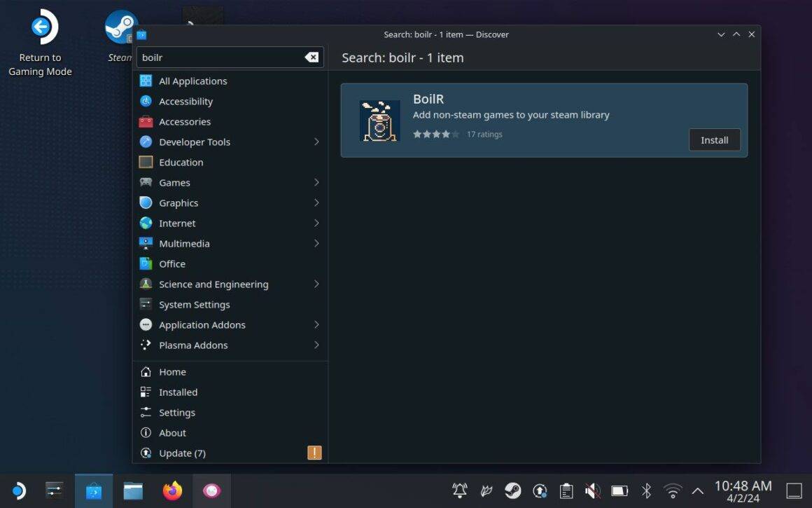
Task: Open notifications bell in system tray
Action: tap(459, 490)
